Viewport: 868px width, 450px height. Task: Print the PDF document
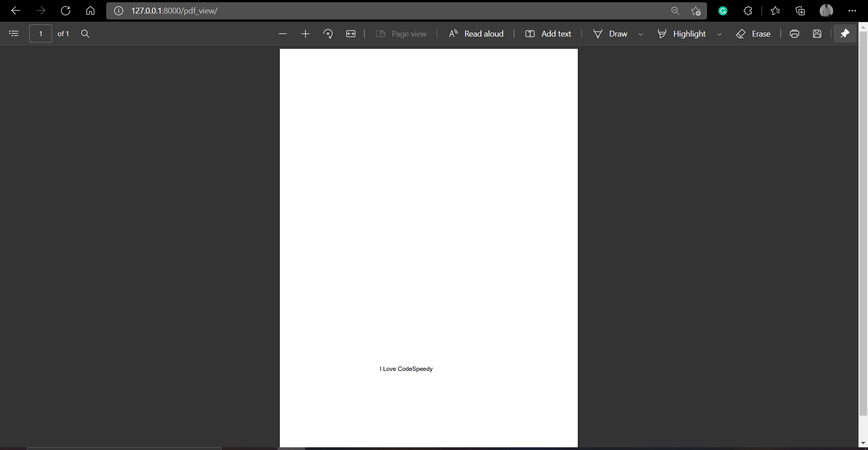[x=794, y=34]
